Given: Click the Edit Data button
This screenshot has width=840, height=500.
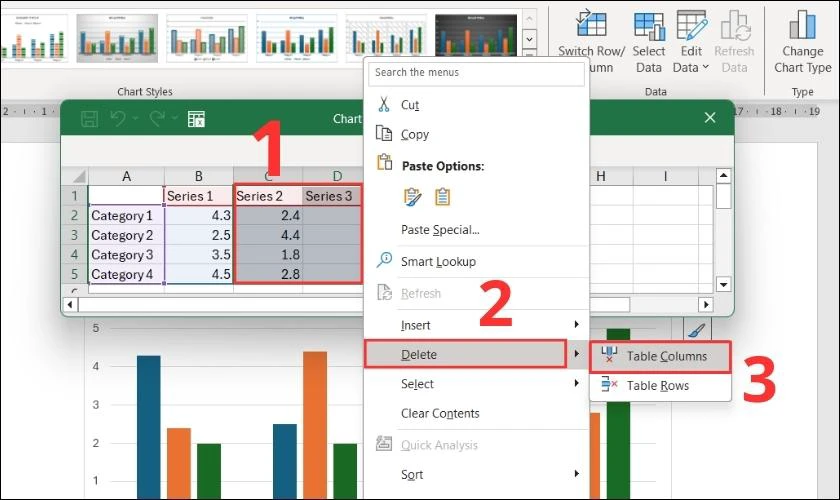Looking at the screenshot, I should 691,43.
